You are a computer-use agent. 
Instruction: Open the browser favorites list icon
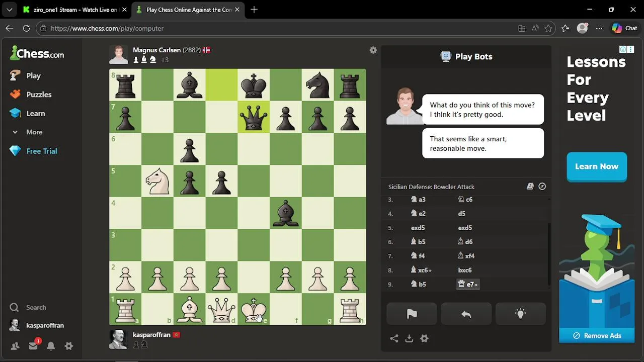[566, 28]
